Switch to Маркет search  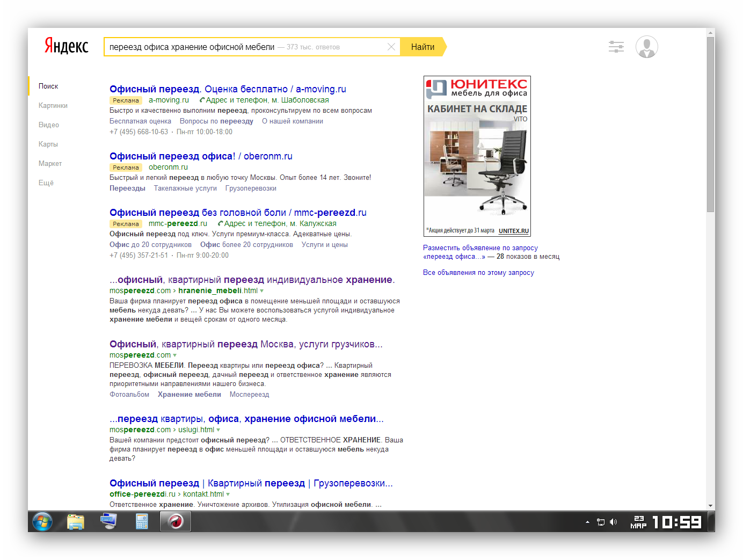point(50,163)
